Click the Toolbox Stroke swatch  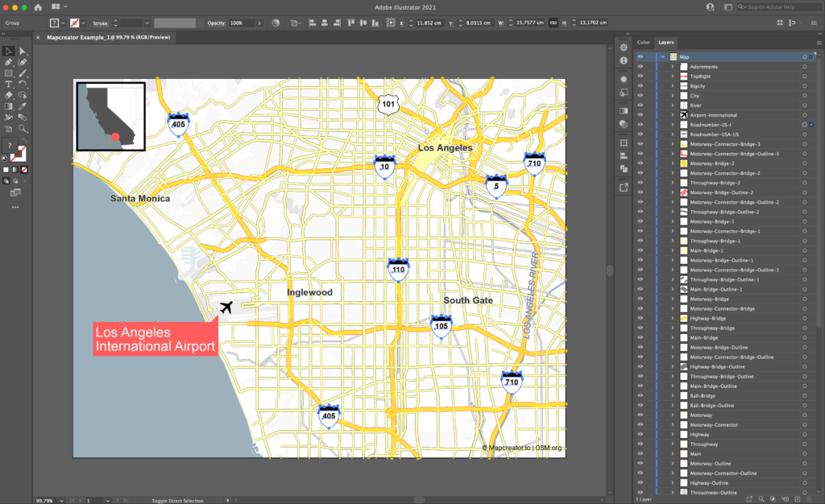(x=19, y=154)
